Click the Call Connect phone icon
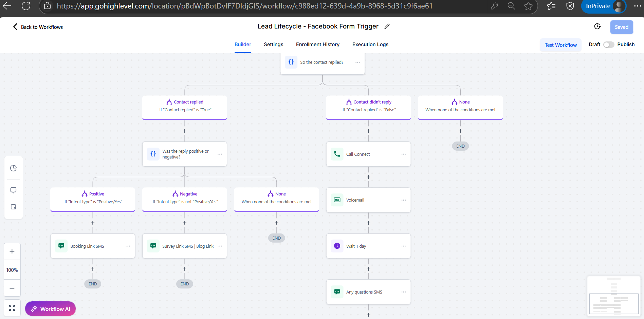This screenshot has width=644, height=319. [337, 154]
